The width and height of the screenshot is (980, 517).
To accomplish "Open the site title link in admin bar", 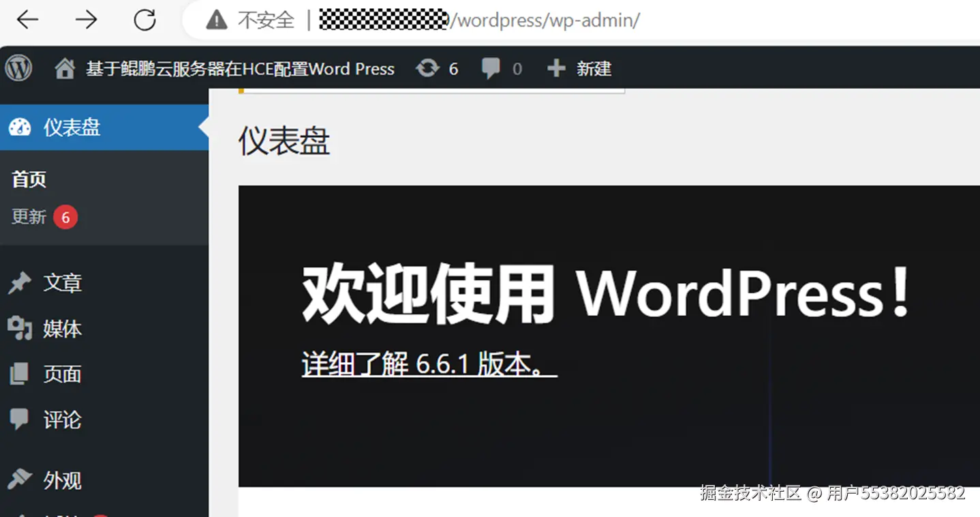I will [240, 68].
